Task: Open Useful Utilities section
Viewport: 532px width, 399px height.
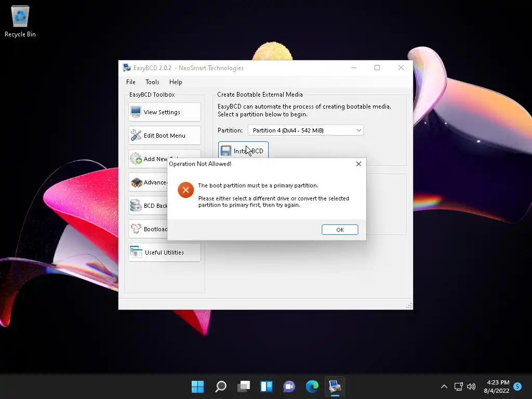Action: [x=165, y=252]
